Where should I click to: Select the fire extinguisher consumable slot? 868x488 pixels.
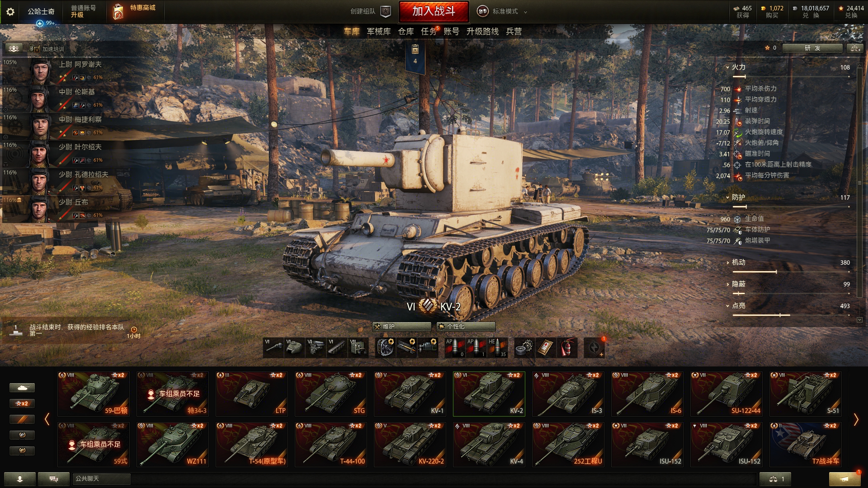click(567, 347)
